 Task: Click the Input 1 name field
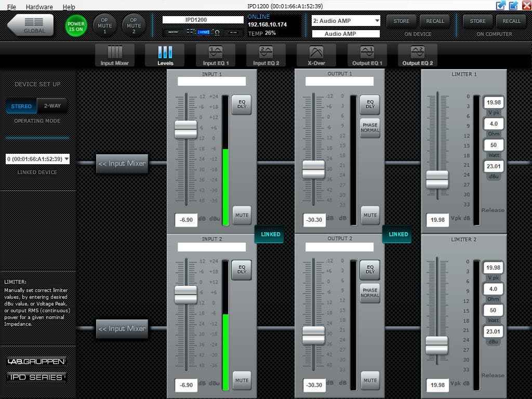(212, 82)
